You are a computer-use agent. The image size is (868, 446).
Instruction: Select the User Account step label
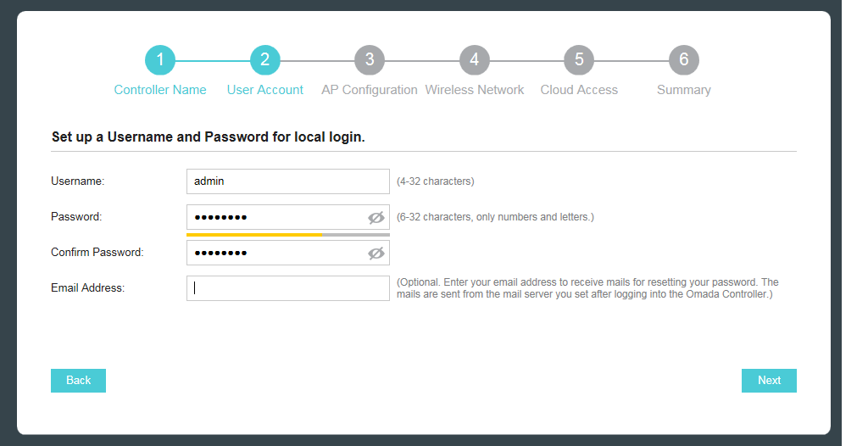point(265,90)
